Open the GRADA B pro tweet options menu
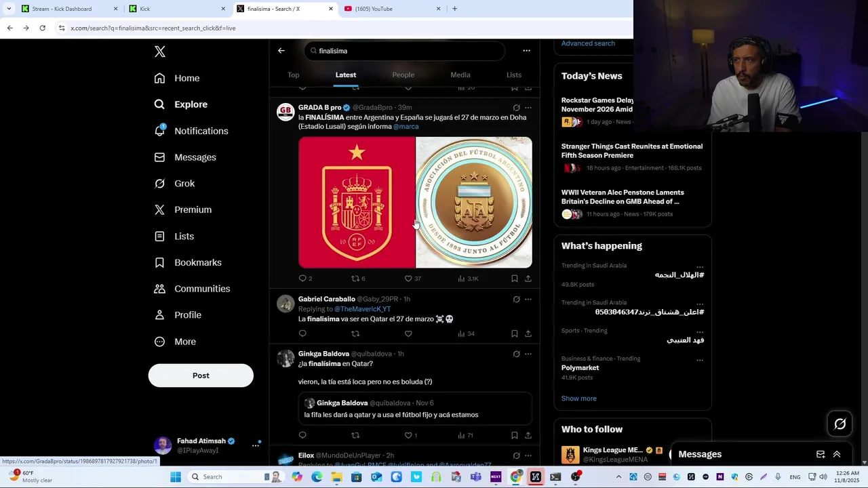Image resolution: width=868 pixels, height=488 pixels. (528, 108)
